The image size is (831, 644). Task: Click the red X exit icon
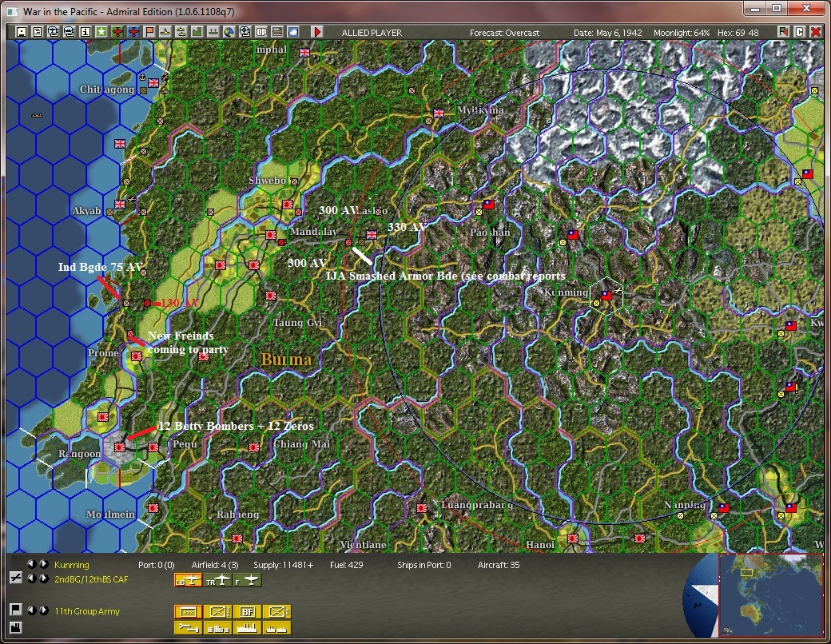(x=816, y=32)
